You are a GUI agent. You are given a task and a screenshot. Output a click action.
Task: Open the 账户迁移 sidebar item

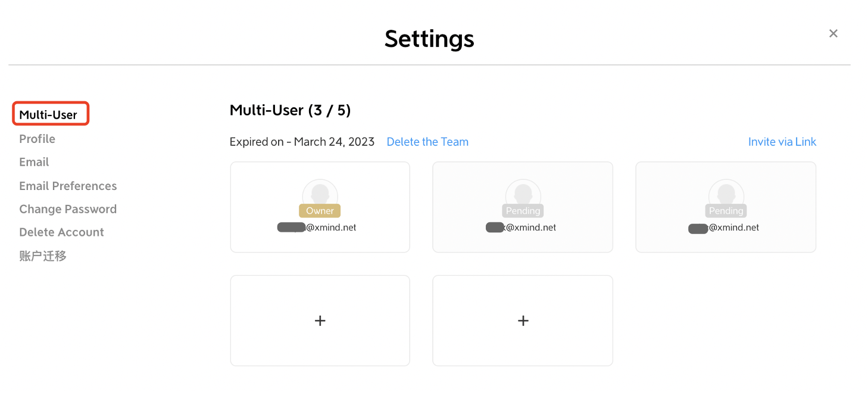[43, 256]
